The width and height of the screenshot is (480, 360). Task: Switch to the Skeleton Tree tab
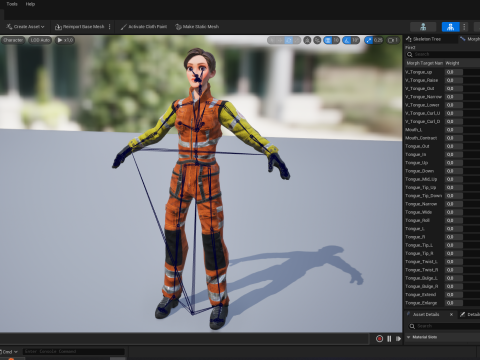pyautogui.click(x=427, y=39)
